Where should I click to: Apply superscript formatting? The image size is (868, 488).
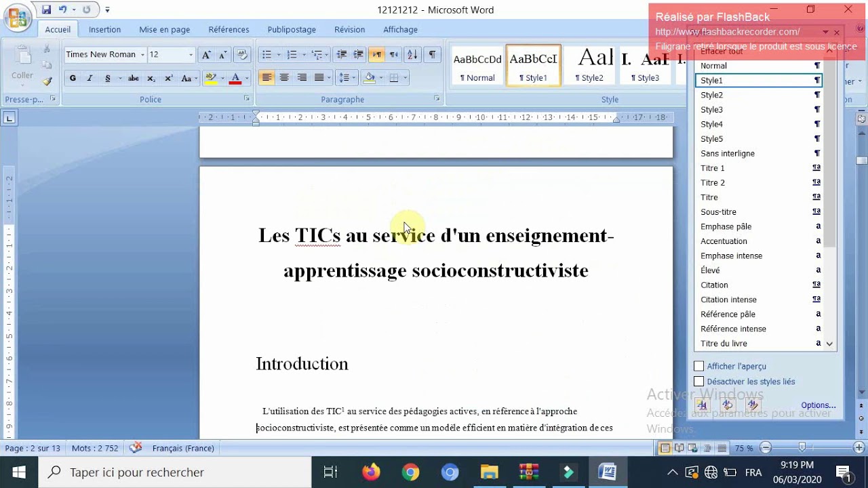point(168,78)
